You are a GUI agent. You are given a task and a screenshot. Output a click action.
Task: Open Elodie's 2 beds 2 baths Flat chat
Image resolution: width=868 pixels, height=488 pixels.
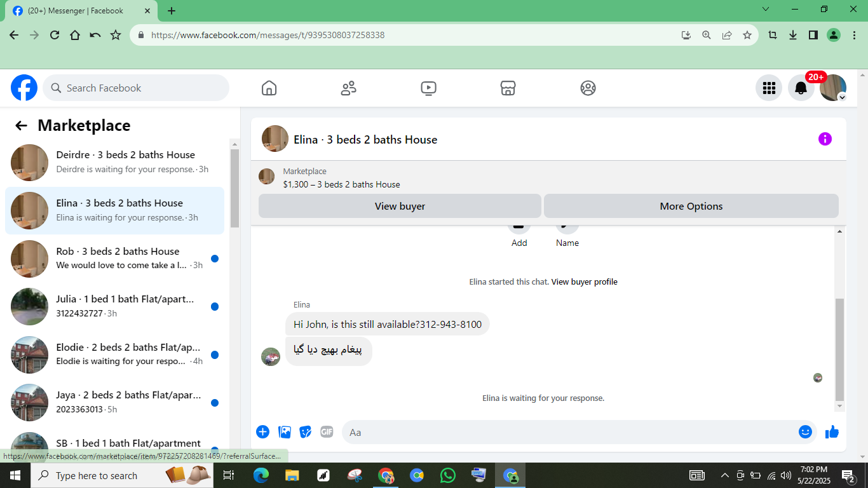click(x=114, y=355)
